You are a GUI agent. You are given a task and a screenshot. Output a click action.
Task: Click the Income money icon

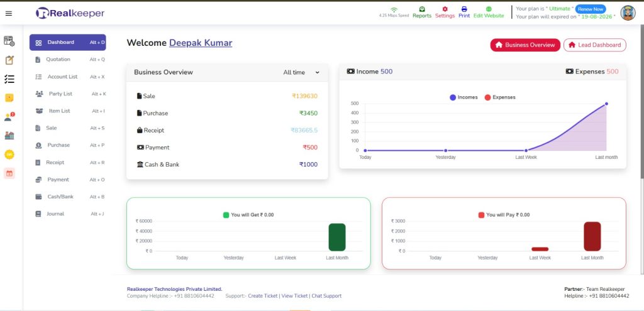tap(350, 72)
